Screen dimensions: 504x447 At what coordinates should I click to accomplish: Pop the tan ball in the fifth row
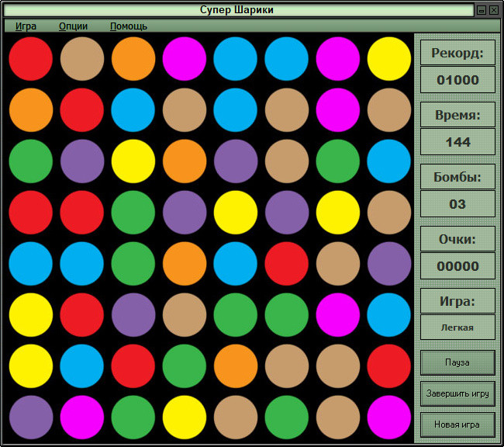338,264
